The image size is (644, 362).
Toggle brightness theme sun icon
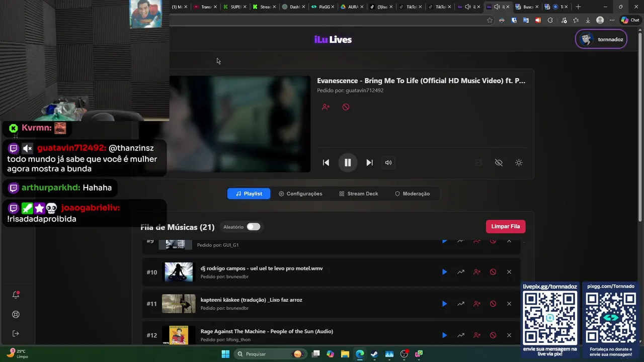click(519, 162)
